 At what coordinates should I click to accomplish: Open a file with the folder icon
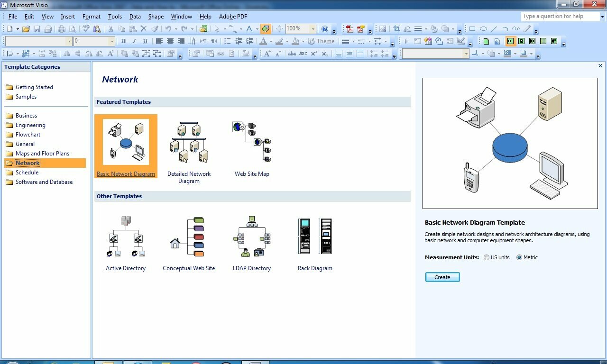click(x=26, y=29)
